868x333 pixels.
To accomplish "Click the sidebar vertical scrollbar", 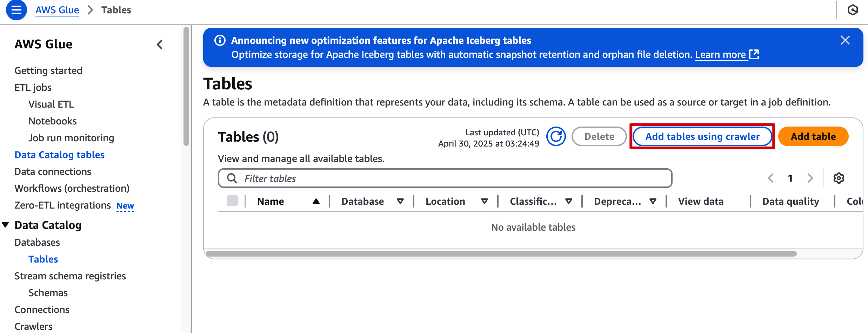I will tap(186, 86).
